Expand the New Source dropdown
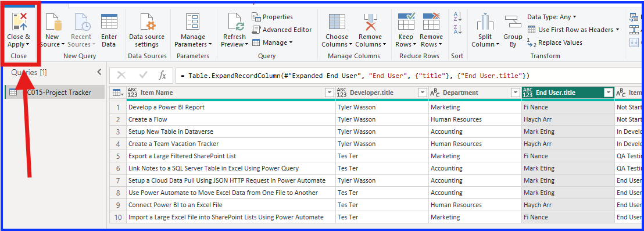The width and height of the screenshot is (644, 231). [63, 44]
